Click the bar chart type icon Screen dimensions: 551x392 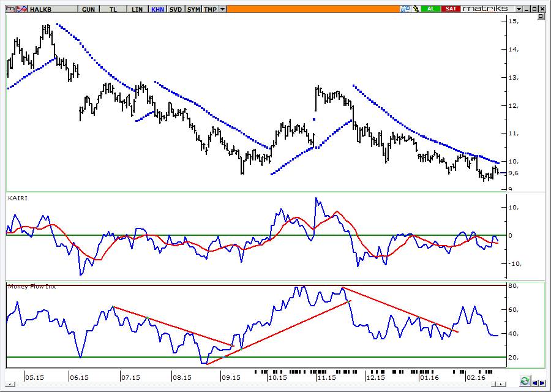pos(10,9)
